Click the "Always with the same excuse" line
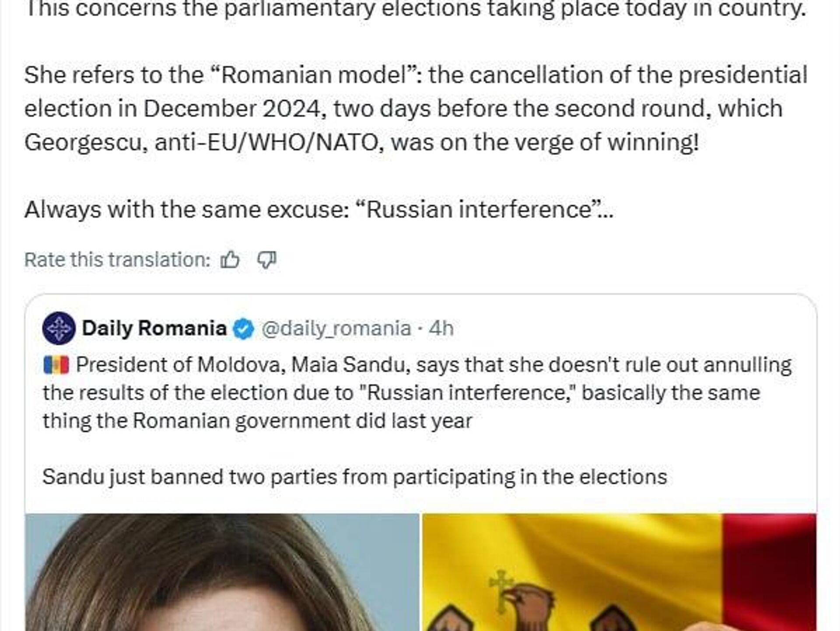840x631 pixels. pyautogui.click(x=318, y=210)
